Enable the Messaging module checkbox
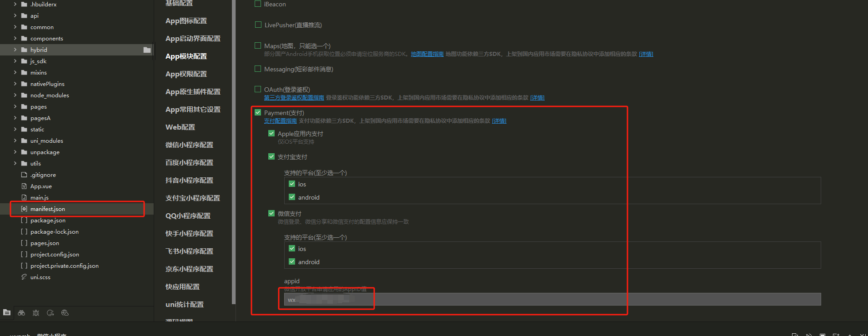This screenshot has height=336, width=868. point(258,69)
